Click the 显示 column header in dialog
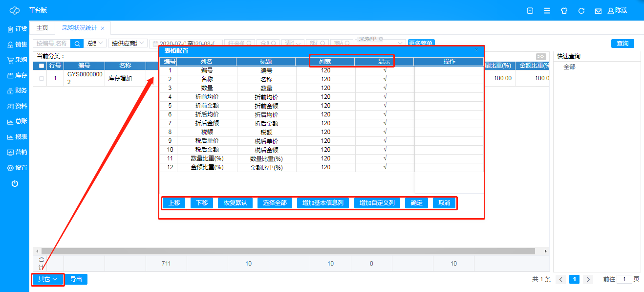The image size is (644, 292). tap(384, 62)
